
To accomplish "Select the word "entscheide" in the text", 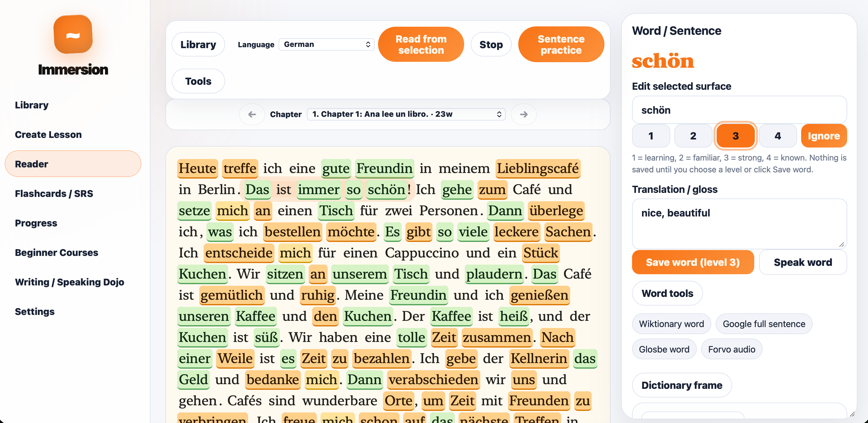I will pos(239,253).
